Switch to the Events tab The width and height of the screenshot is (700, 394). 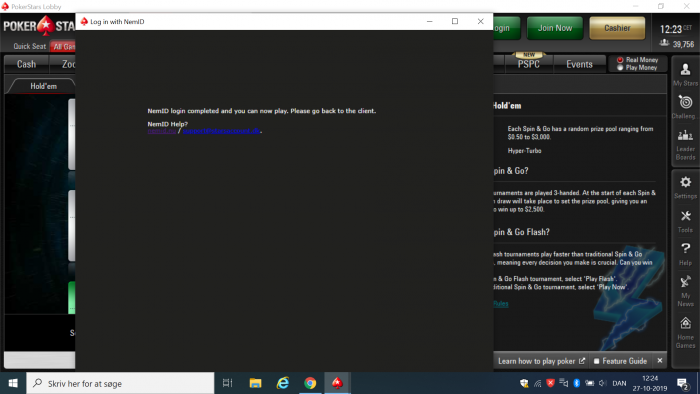click(x=579, y=64)
